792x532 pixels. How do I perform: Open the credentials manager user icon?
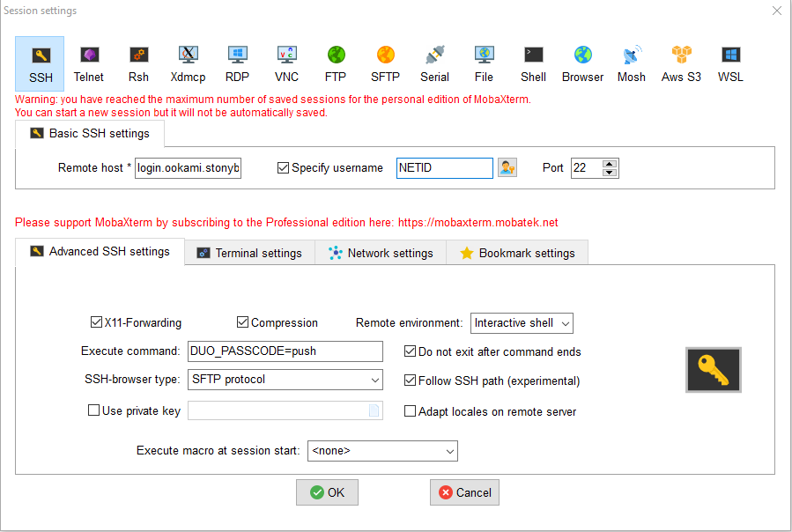pyautogui.click(x=507, y=167)
